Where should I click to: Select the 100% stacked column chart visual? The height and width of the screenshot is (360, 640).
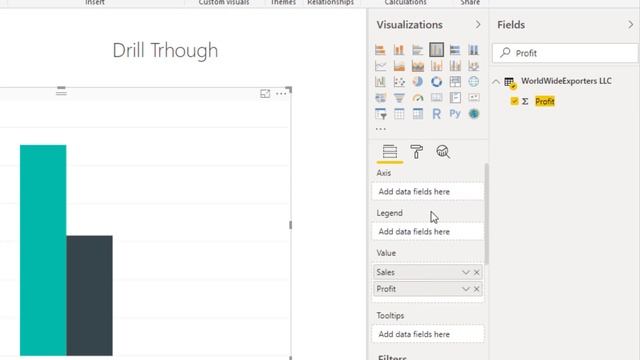tap(473, 50)
